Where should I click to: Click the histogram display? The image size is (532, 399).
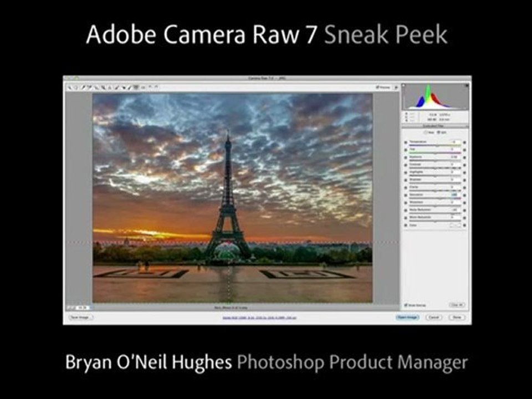click(436, 96)
